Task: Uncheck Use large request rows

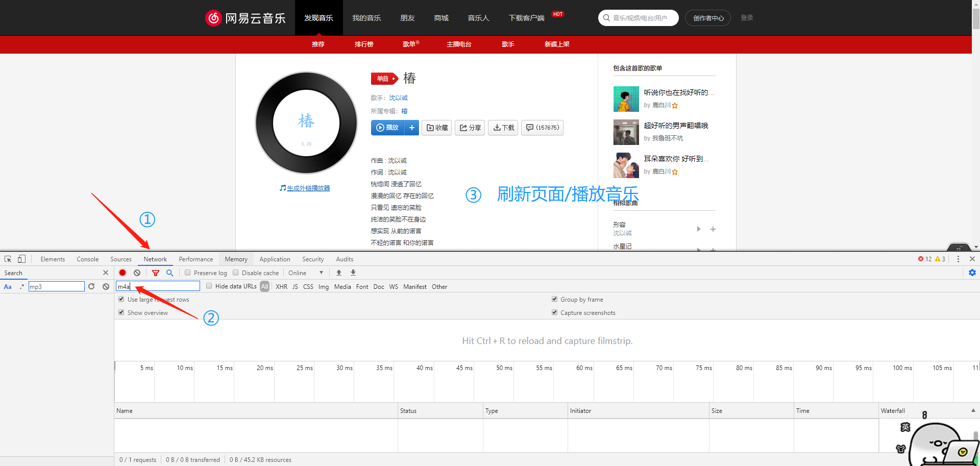Action: [x=121, y=299]
